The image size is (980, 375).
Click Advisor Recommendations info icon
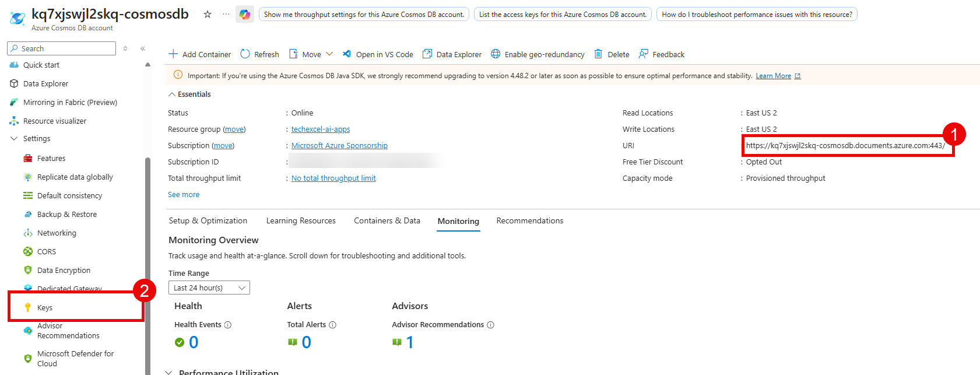(x=491, y=325)
